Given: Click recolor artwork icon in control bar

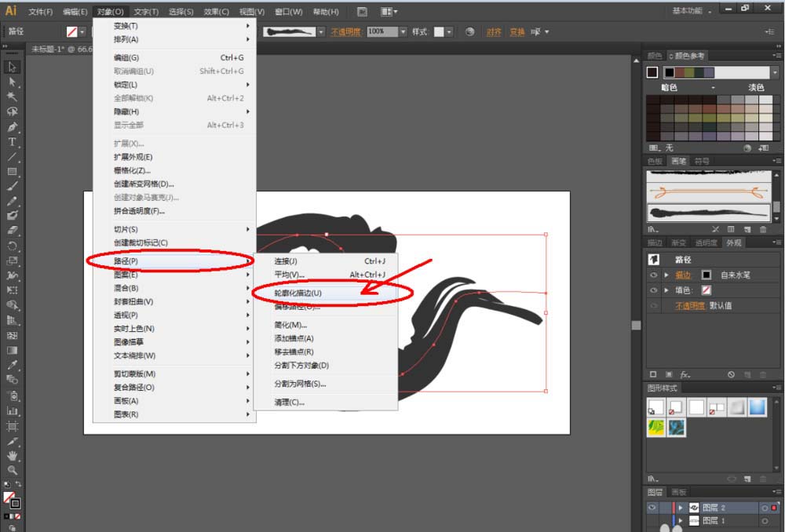Looking at the screenshot, I should 469,31.
